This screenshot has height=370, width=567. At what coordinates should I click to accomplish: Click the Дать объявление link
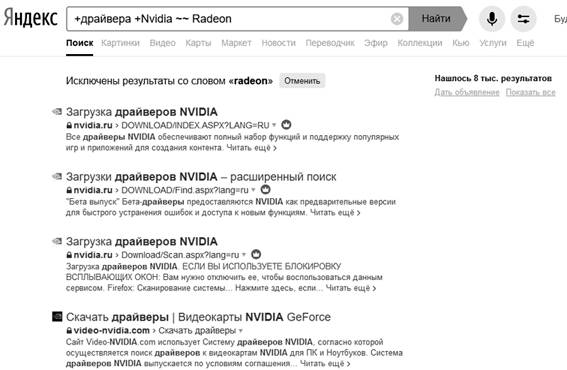click(467, 92)
